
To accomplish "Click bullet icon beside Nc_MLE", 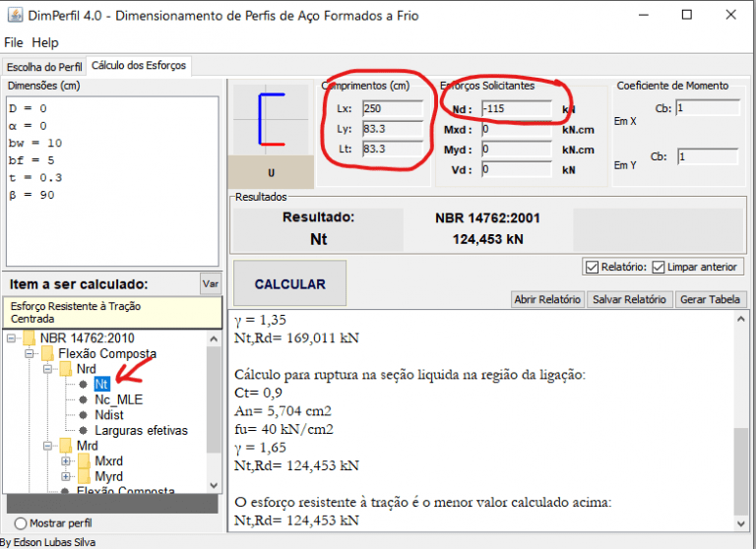I will point(84,399).
